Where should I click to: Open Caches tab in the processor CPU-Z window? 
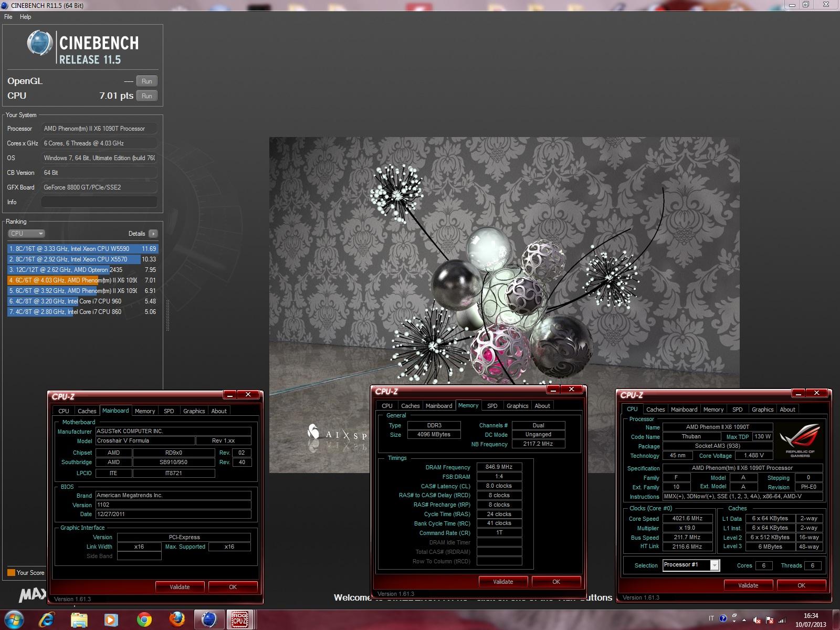(655, 409)
